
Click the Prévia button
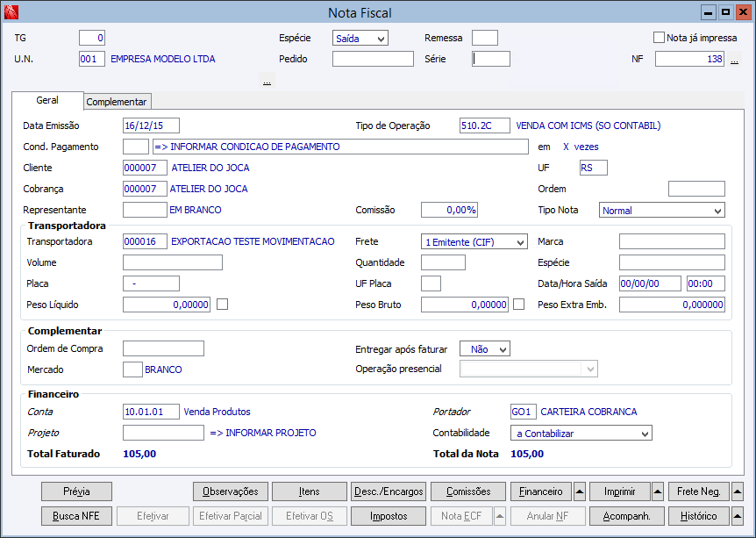(77, 491)
